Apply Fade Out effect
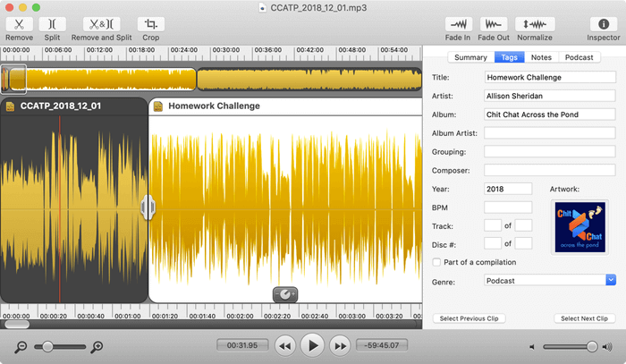 pos(494,24)
